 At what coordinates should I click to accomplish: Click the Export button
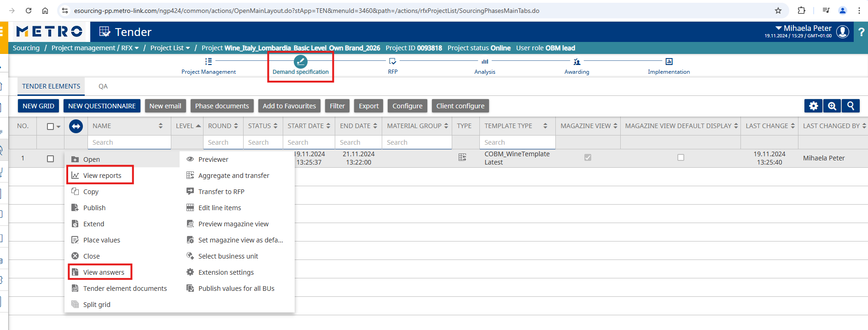tap(369, 106)
